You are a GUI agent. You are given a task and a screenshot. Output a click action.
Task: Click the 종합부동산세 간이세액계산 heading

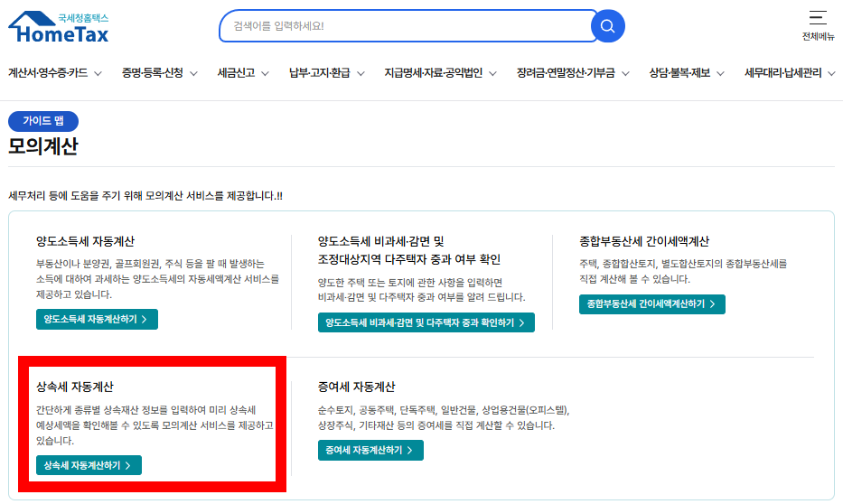coord(644,241)
